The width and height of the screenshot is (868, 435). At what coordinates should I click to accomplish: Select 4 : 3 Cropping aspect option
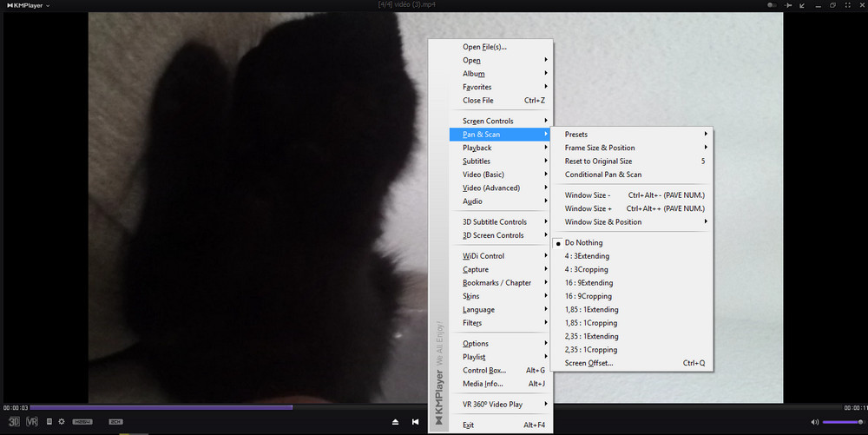coord(632,269)
